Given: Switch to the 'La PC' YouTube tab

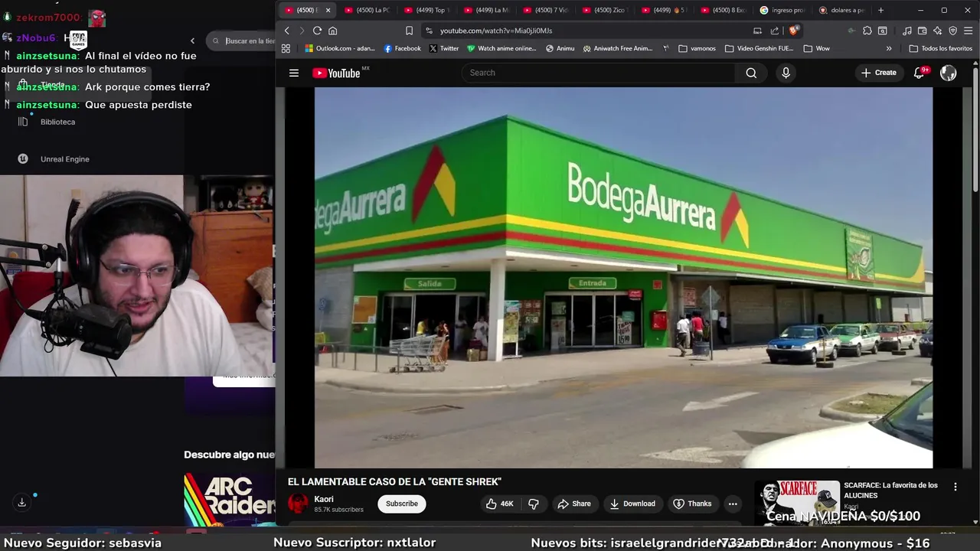Looking at the screenshot, I should tap(368, 10).
